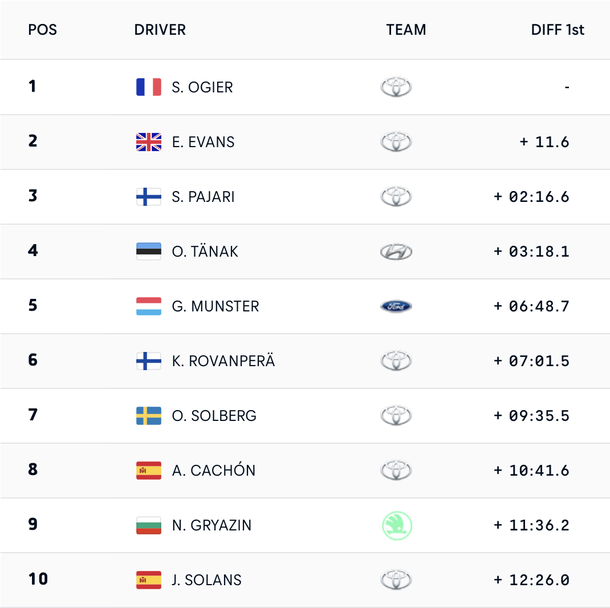
Task: Click the Toyota logo in Ogier's row
Action: pyautogui.click(x=396, y=87)
